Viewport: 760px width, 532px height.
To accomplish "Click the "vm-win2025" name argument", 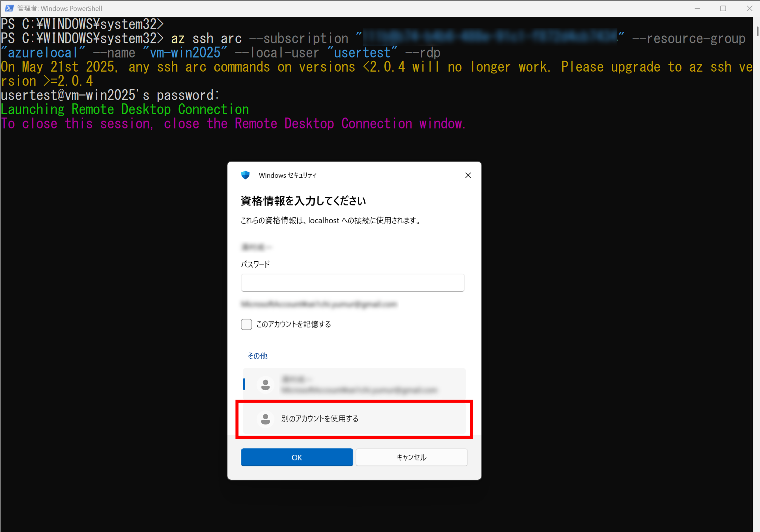I will point(185,53).
